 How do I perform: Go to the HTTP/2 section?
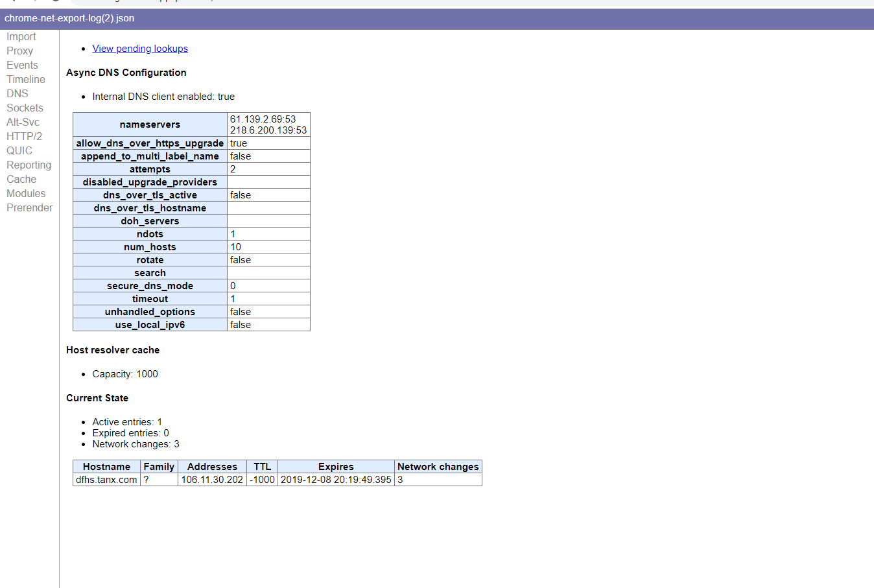point(24,137)
